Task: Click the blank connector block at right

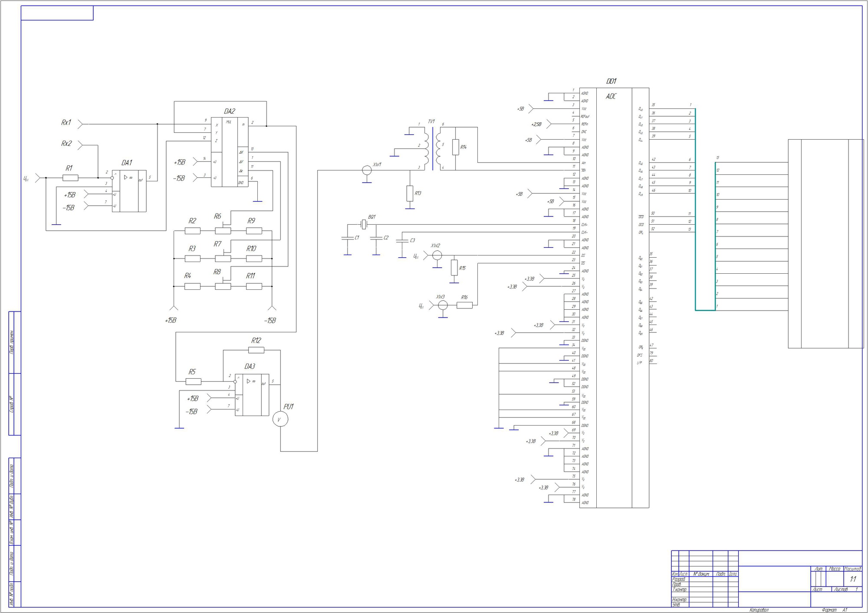Action: click(825, 243)
